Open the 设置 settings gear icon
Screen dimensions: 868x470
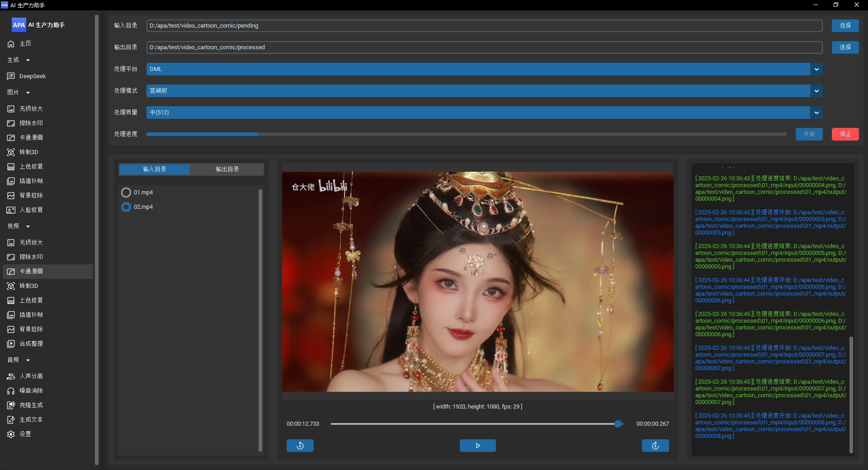[11, 434]
